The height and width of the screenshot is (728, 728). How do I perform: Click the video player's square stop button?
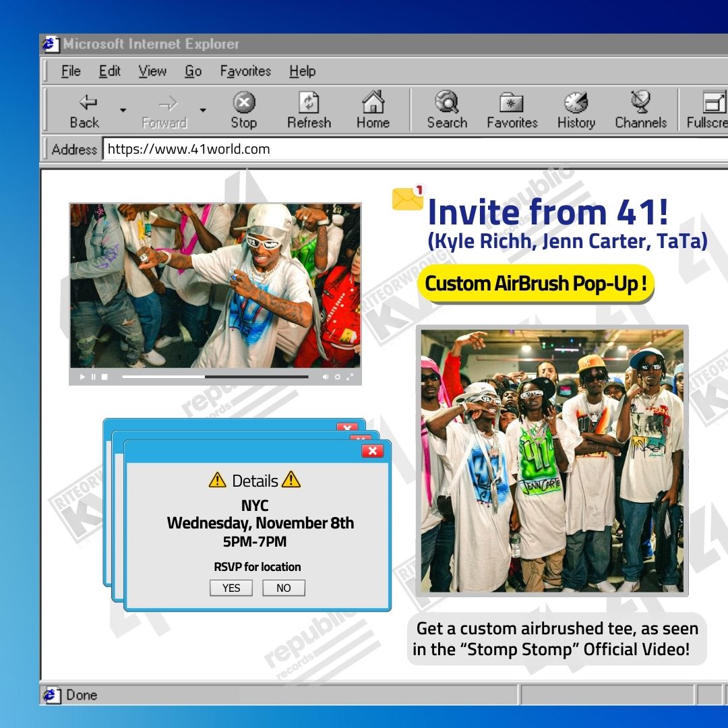pos(104,377)
